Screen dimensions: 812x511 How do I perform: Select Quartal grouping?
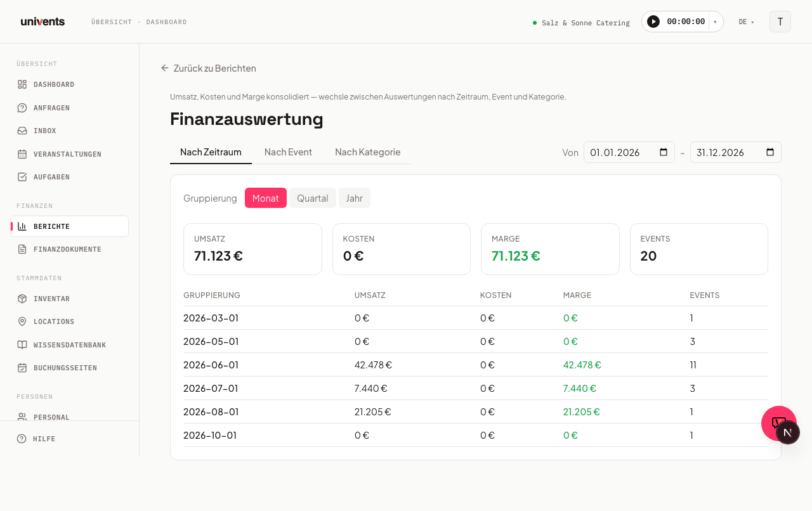pos(313,198)
